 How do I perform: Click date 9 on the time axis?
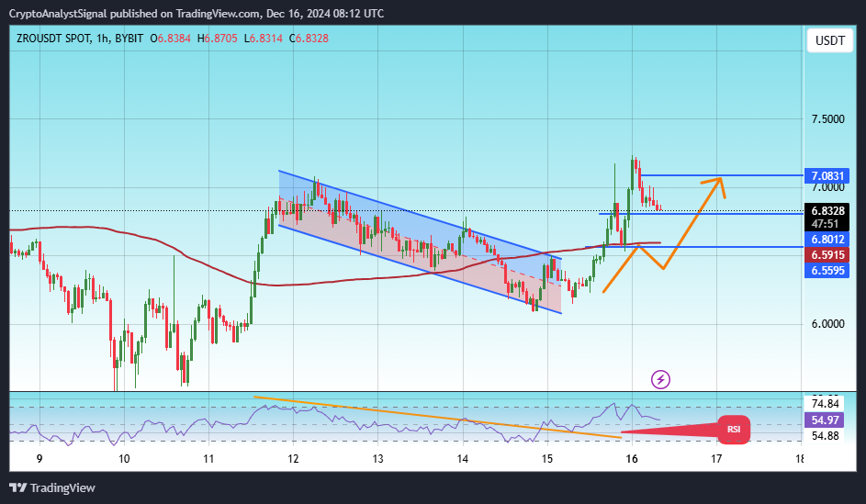[x=39, y=459]
